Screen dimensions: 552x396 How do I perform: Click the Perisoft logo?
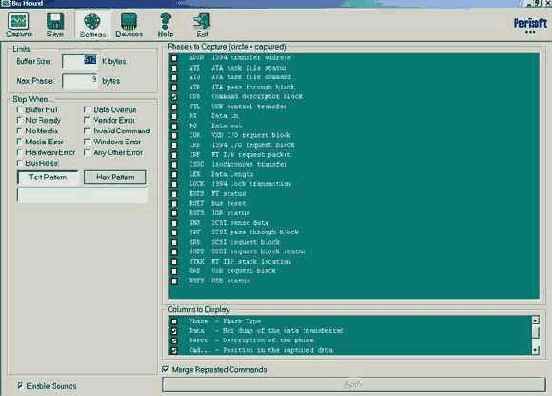pos(530,25)
